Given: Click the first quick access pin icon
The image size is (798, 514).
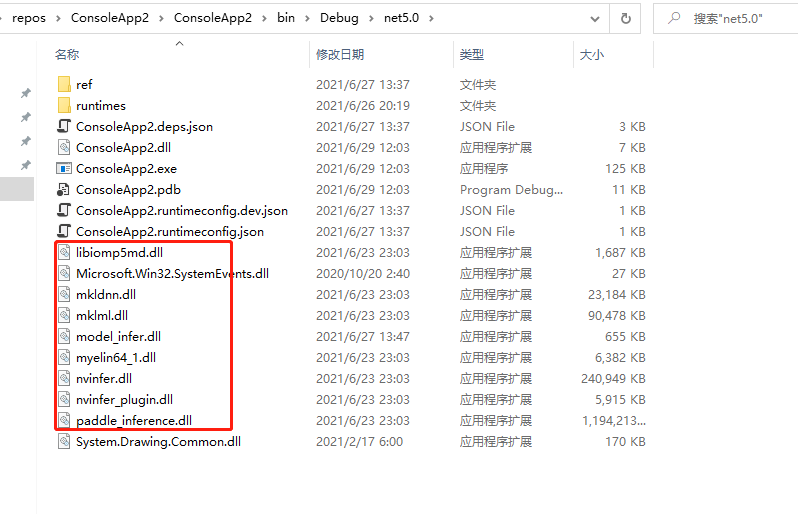Looking at the screenshot, I should (26, 93).
